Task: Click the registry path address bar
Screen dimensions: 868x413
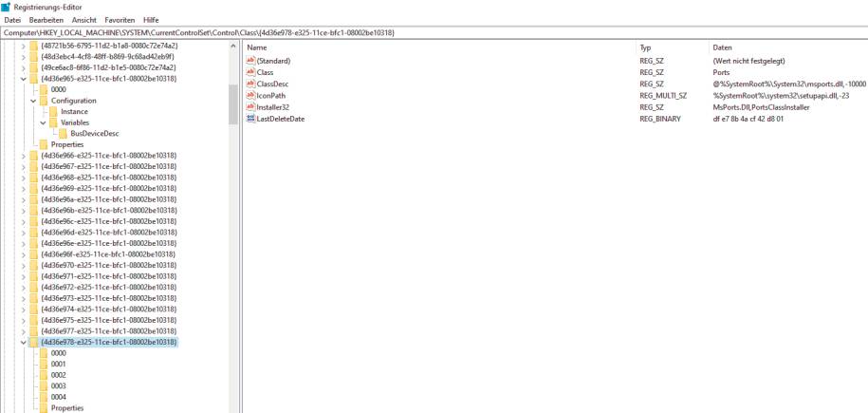Action: click(x=434, y=32)
